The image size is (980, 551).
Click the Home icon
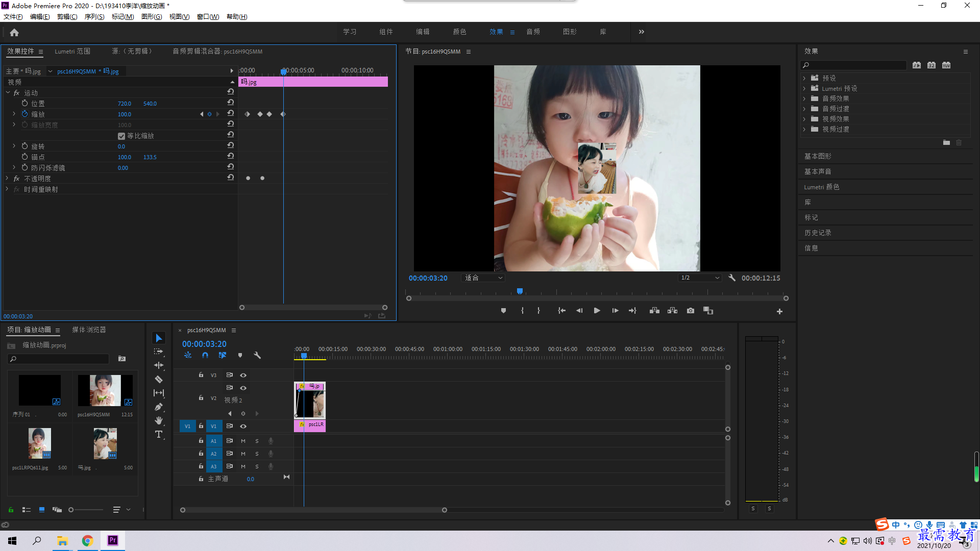pyautogui.click(x=14, y=32)
